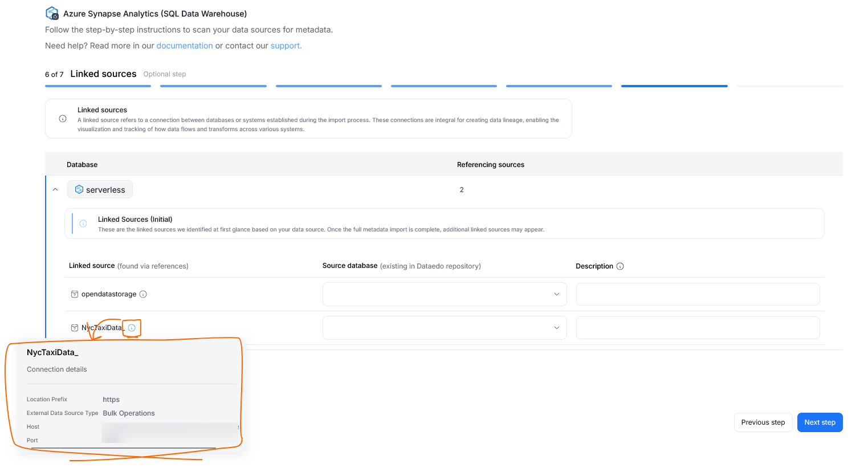Open the documentation link
The image size is (868, 472).
coord(184,46)
